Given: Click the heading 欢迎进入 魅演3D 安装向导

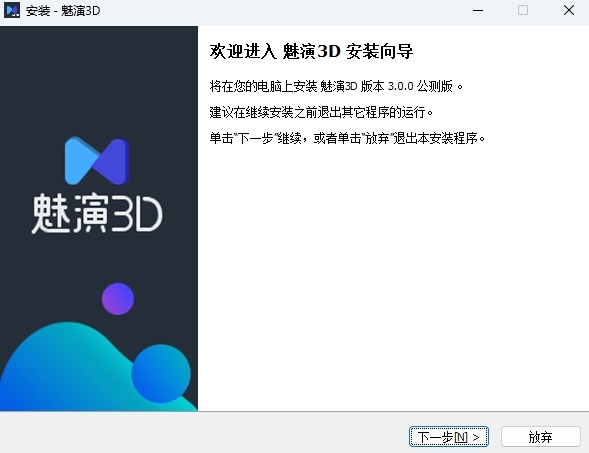Looking at the screenshot, I should (311, 51).
